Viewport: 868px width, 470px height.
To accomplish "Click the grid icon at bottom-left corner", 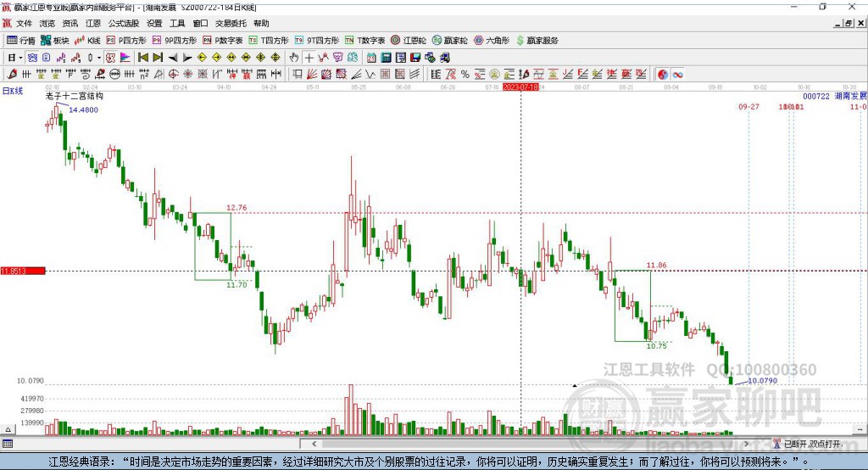I will [x=8, y=444].
